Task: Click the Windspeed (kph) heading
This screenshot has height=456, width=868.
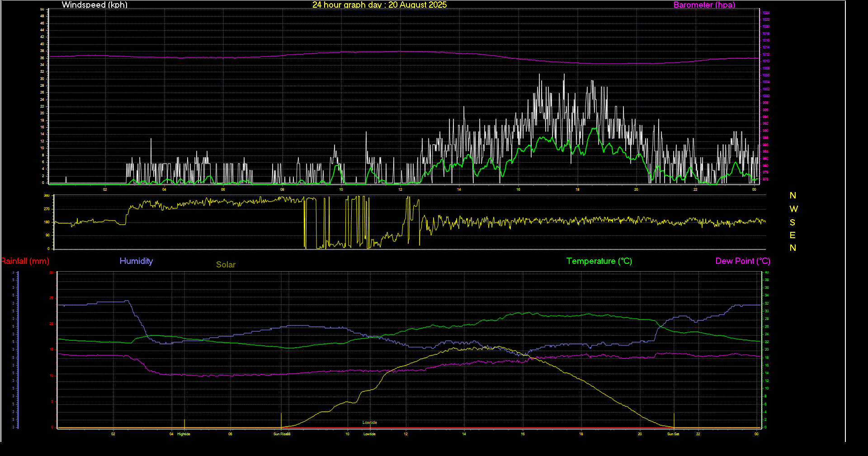Action: point(94,5)
